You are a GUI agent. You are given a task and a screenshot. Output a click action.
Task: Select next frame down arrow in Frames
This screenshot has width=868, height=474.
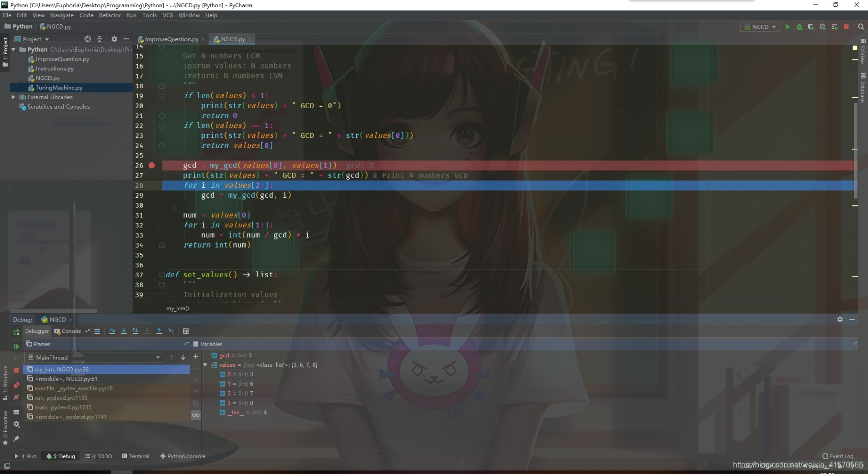click(183, 357)
